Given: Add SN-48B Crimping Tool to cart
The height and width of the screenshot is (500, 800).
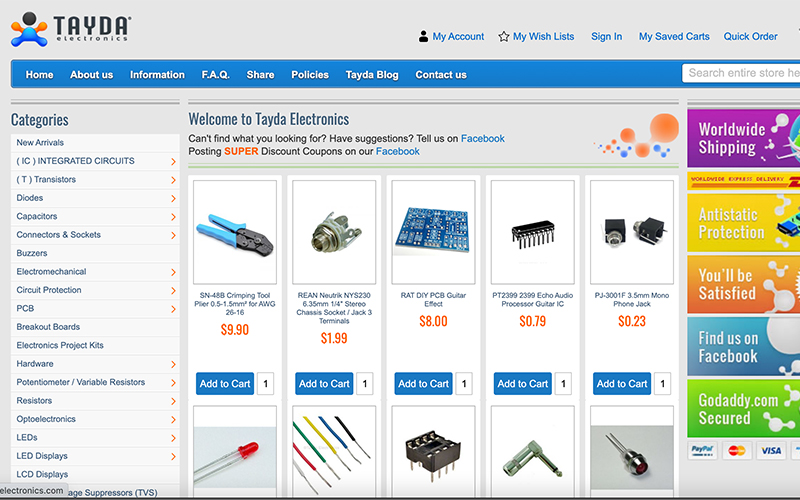Looking at the screenshot, I should click(225, 384).
